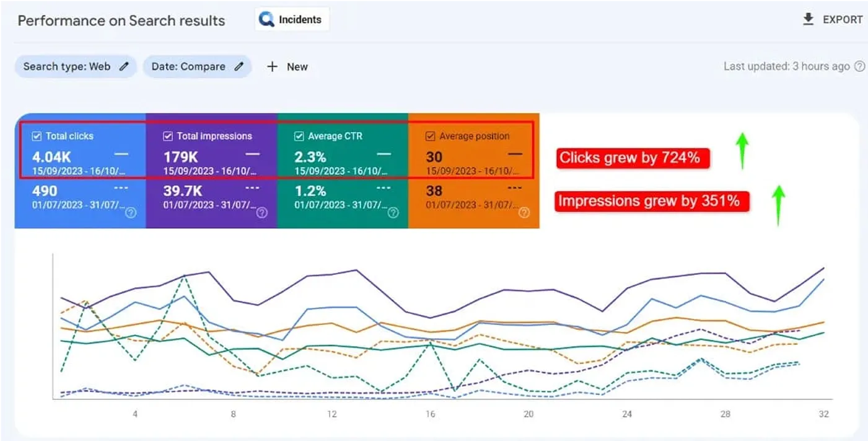868x441 pixels.
Task: Open the help icon on Total clicks card
Action: [x=131, y=213]
